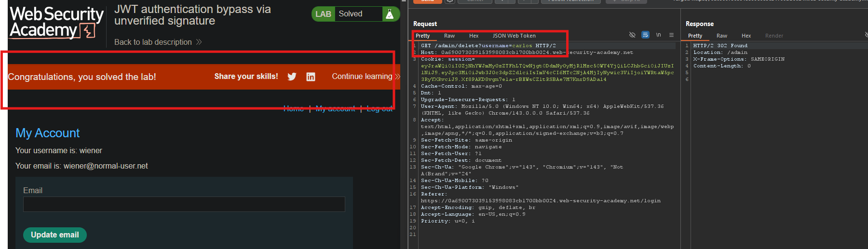This screenshot has width=868, height=249.
Task: Select the Response Pretty tab
Action: click(x=695, y=36)
